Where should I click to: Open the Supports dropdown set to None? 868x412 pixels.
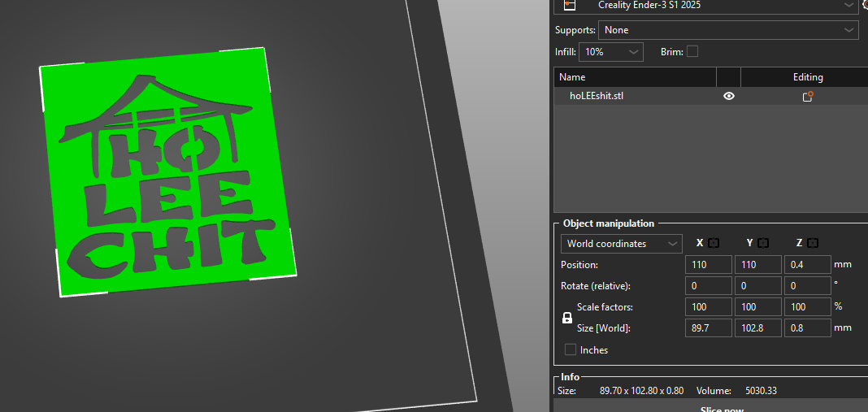(728, 30)
